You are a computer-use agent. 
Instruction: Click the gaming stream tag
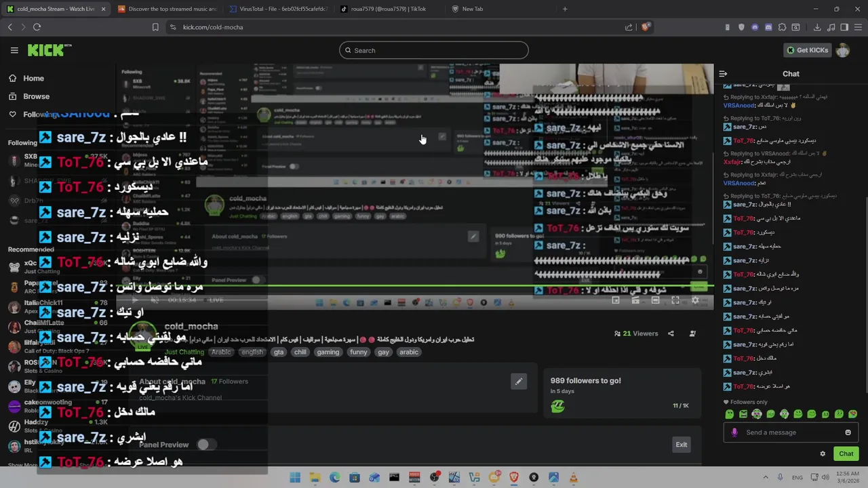coord(328,352)
